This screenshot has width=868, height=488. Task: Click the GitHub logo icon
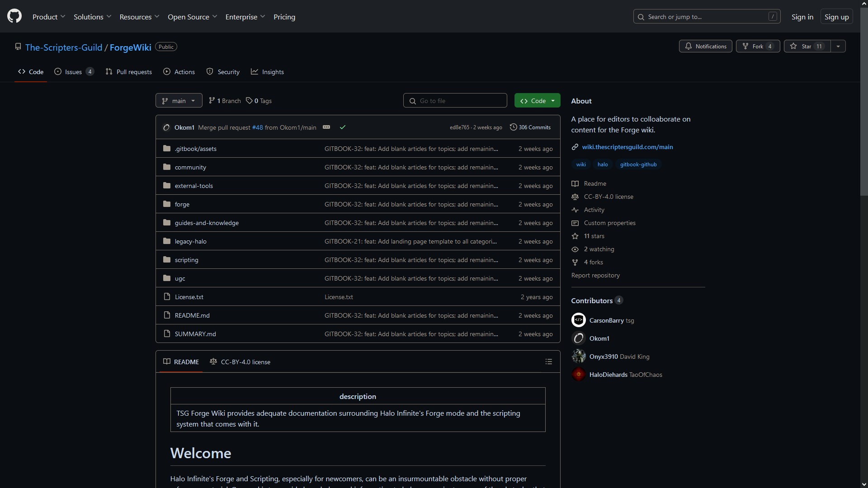click(14, 16)
